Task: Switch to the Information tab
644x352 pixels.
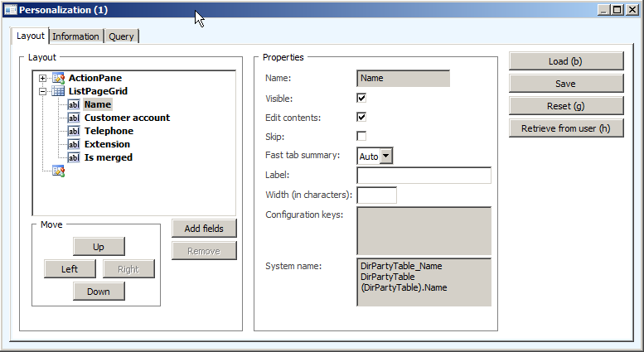Action: coord(76,36)
